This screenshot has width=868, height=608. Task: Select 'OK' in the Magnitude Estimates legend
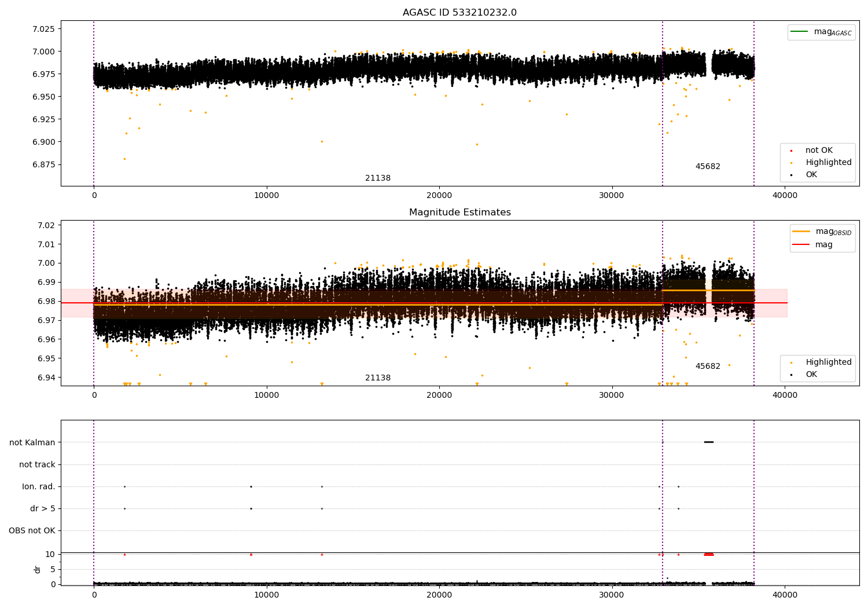coord(811,374)
